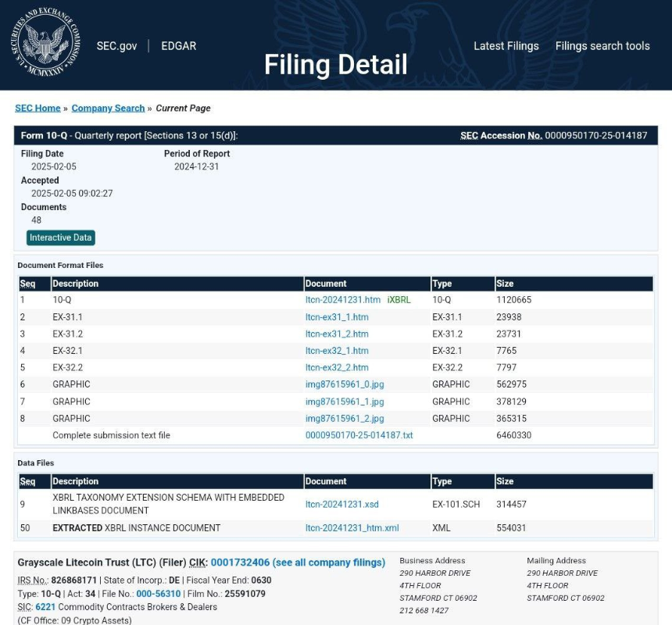Go to Latest Filings

pyautogui.click(x=506, y=46)
